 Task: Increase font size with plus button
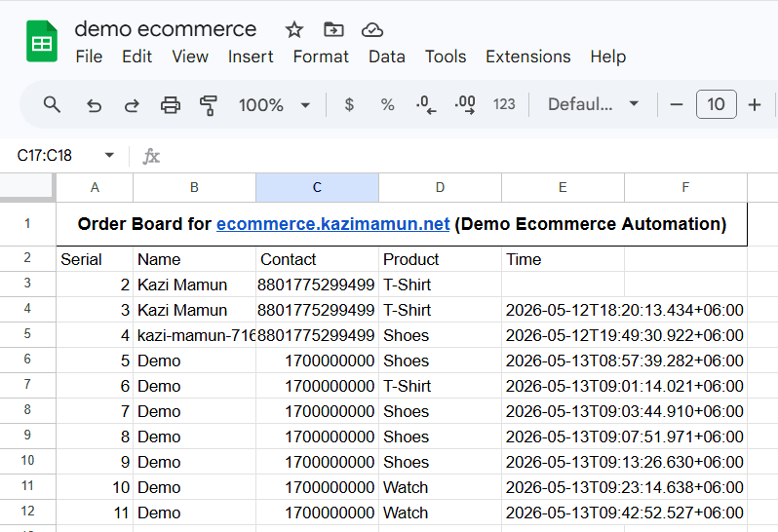755,104
